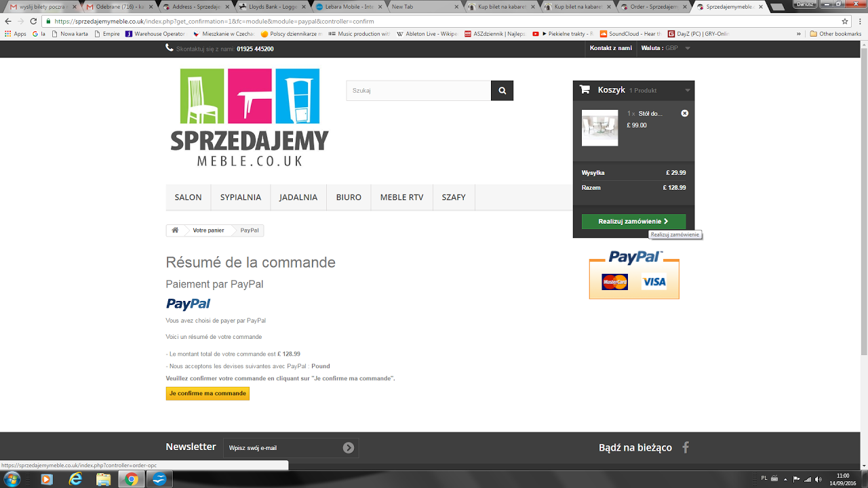Switch to Address - Sprzedajemy tab
The height and width of the screenshot is (488, 868).
tap(196, 6)
